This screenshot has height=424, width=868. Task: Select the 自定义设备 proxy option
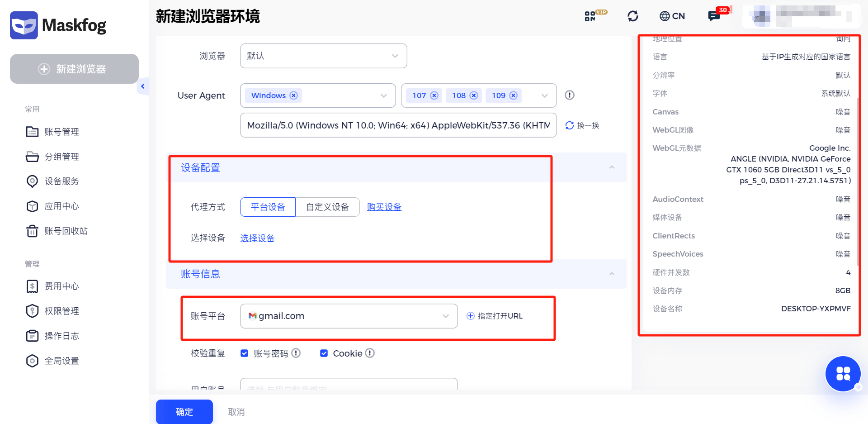tap(327, 207)
